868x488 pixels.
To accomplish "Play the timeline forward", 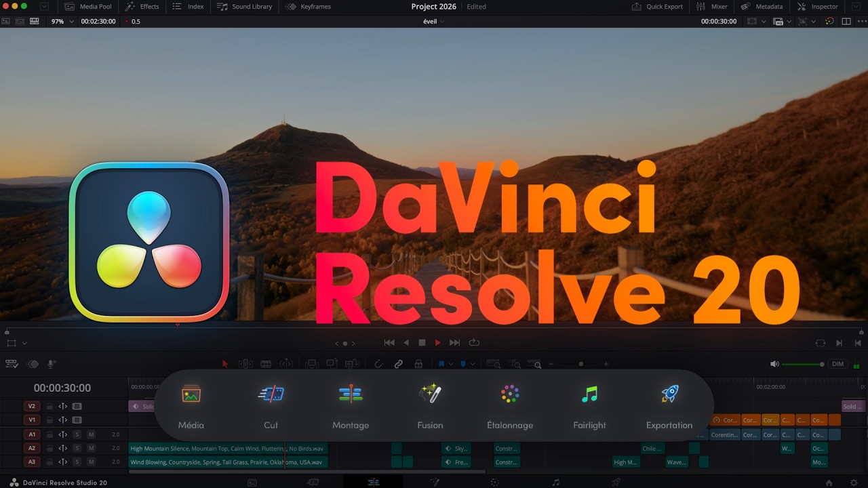I will tap(438, 343).
